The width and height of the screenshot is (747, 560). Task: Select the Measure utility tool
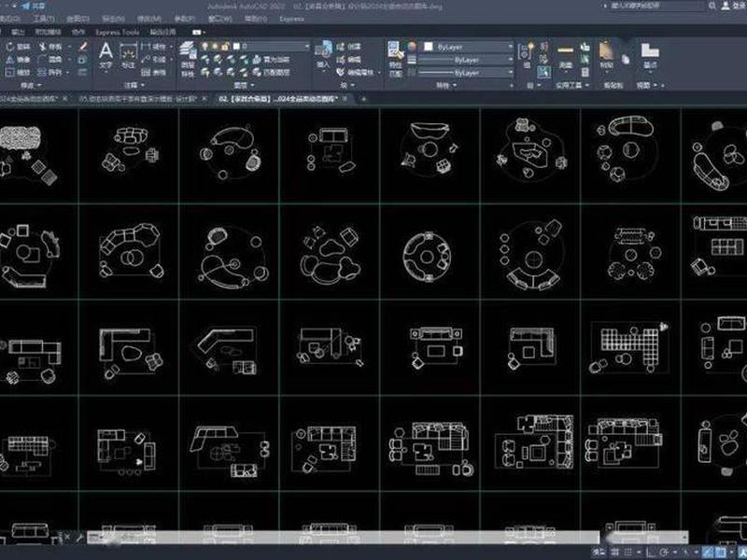tap(565, 56)
